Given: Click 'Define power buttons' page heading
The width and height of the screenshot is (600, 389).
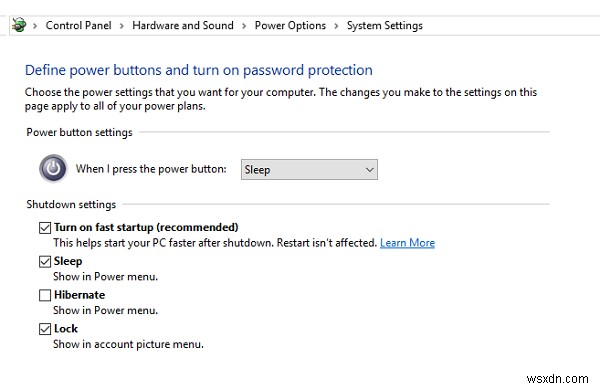Looking at the screenshot, I should coord(199,70).
